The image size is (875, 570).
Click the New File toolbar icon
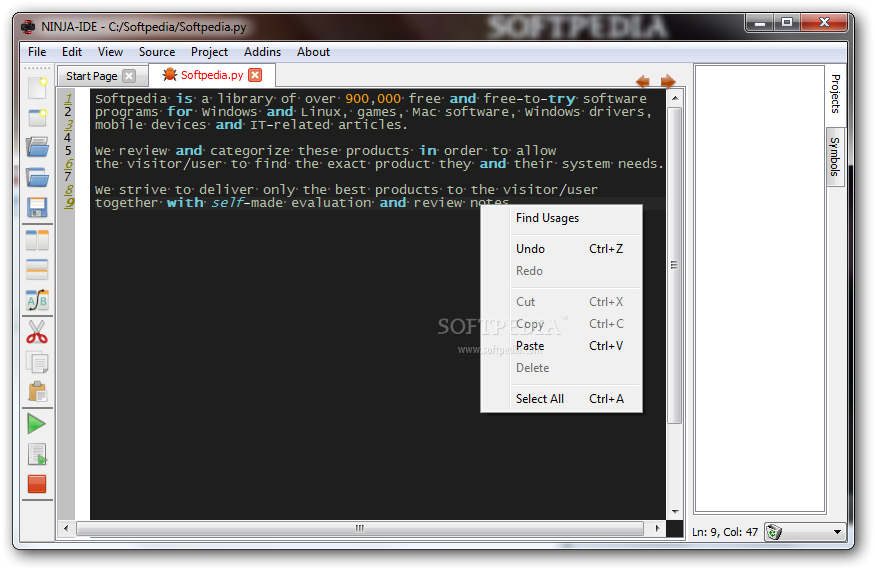click(x=37, y=88)
